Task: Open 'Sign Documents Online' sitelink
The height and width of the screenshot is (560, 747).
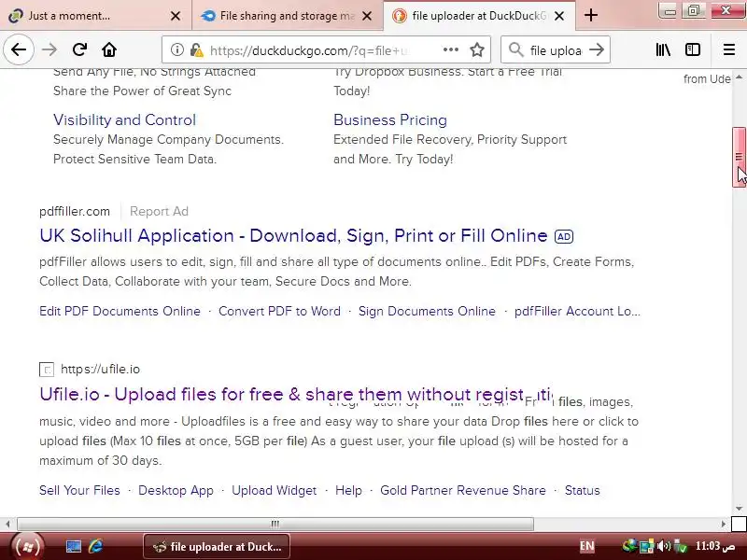Action: coord(427,311)
